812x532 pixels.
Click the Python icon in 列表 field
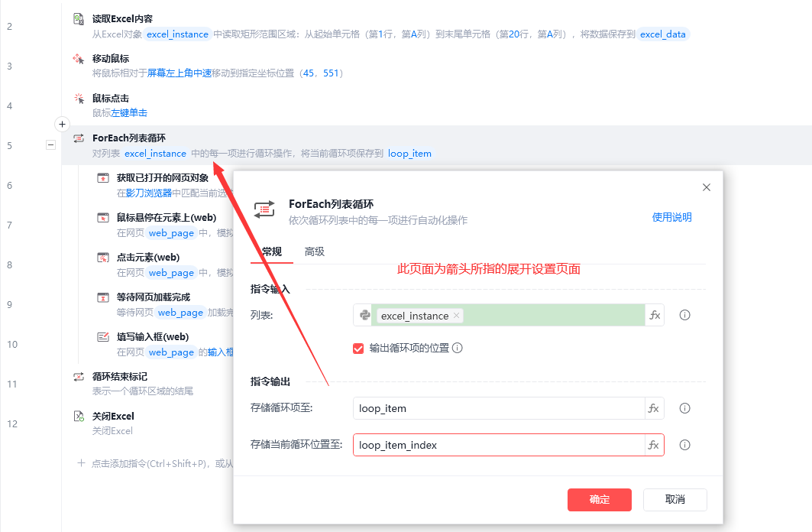(x=364, y=315)
